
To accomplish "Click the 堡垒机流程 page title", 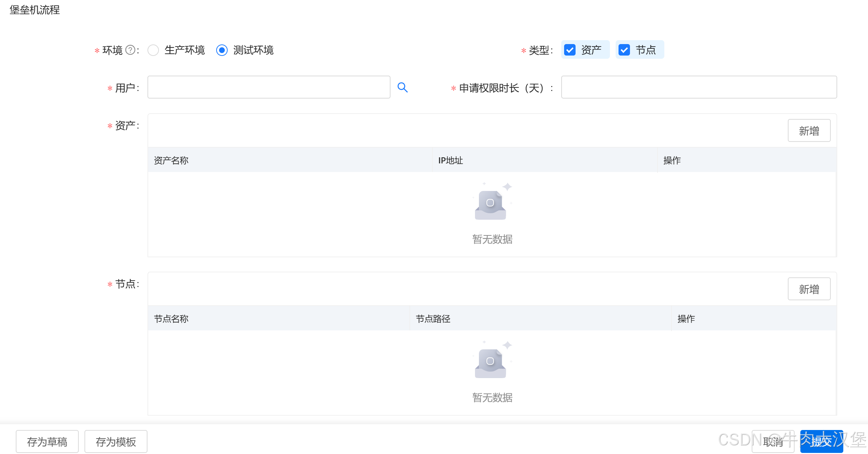I will click(35, 10).
